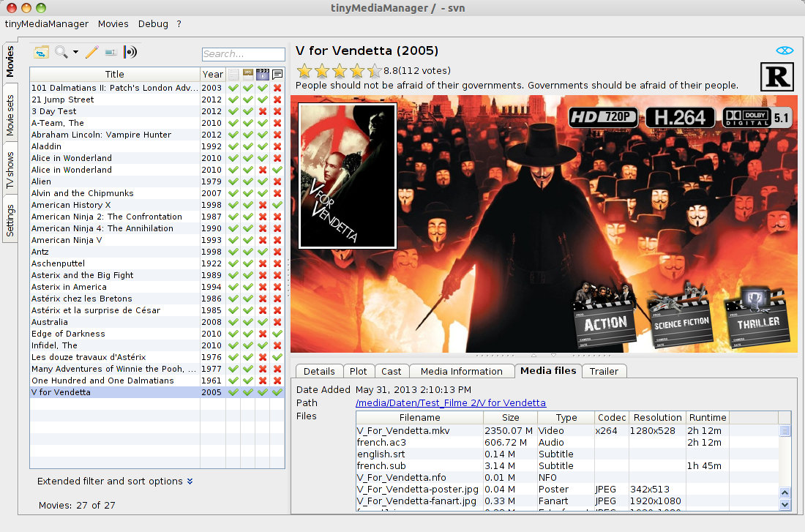
Task: Toggle the watched eye icon for V for Vendetta
Action: click(x=785, y=50)
